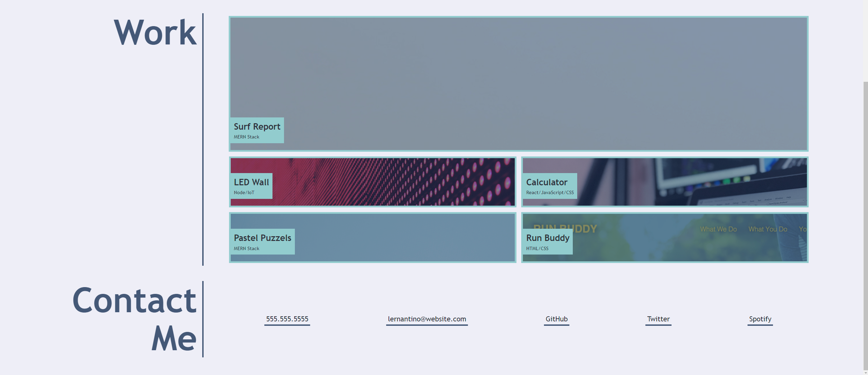
Task: Open the GitHub profile link
Action: (x=556, y=319)
